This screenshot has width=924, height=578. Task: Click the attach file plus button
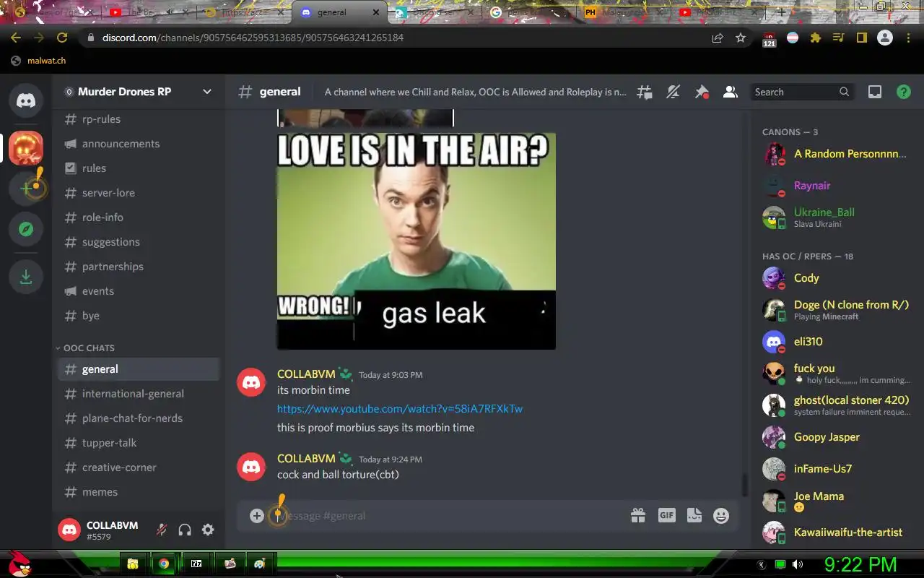tap(256, 515)
